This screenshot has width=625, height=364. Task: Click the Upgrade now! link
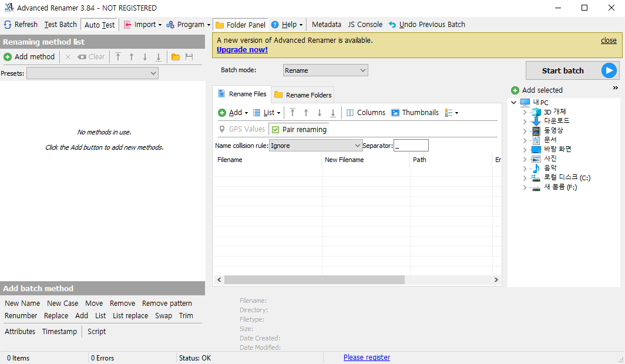243,50
